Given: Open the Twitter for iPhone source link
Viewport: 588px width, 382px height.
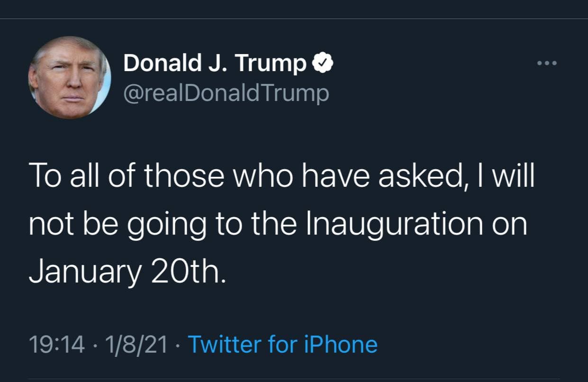Looking at the screenshot, I should [x=283, y=345].
